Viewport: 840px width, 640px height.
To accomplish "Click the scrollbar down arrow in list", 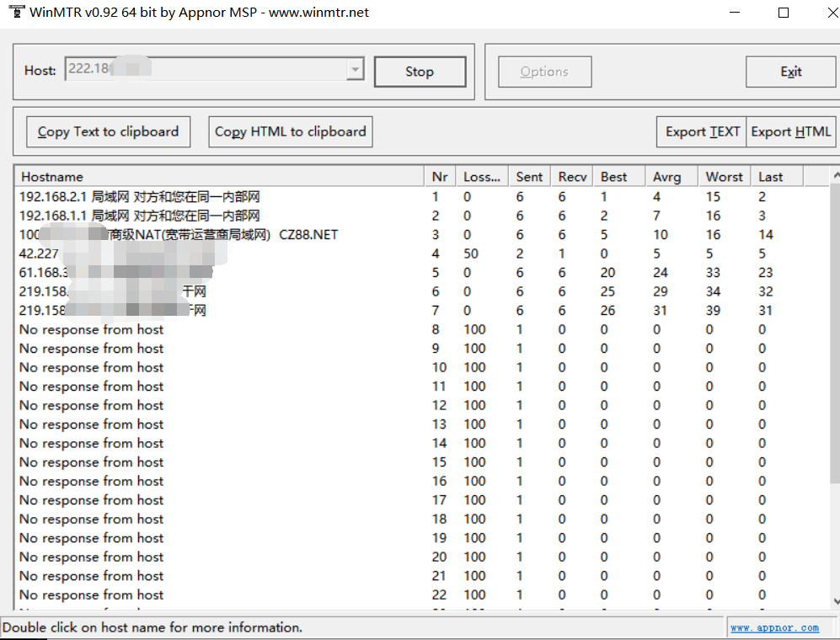I will (834, 600).
